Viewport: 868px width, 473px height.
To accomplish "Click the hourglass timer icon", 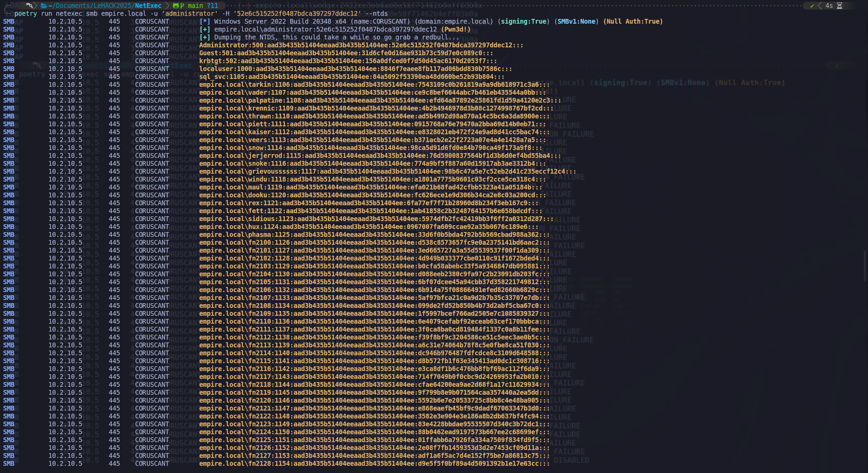I will [839, 6].
